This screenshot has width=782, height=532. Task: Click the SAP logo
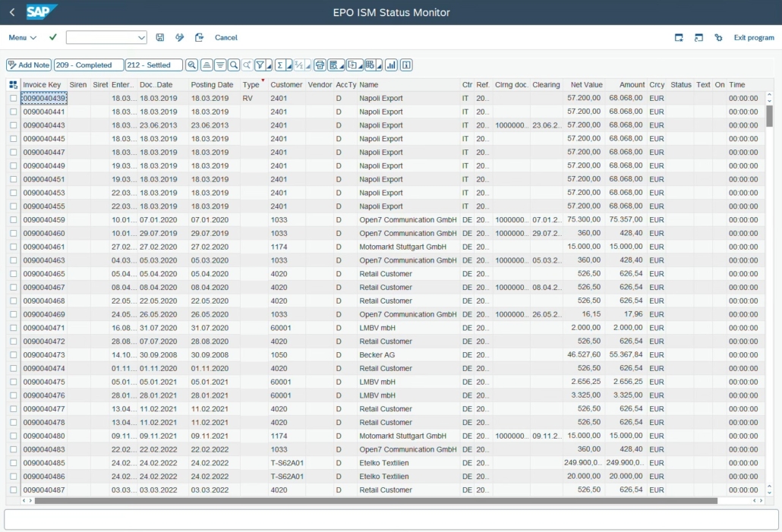(x=42, y=12)
